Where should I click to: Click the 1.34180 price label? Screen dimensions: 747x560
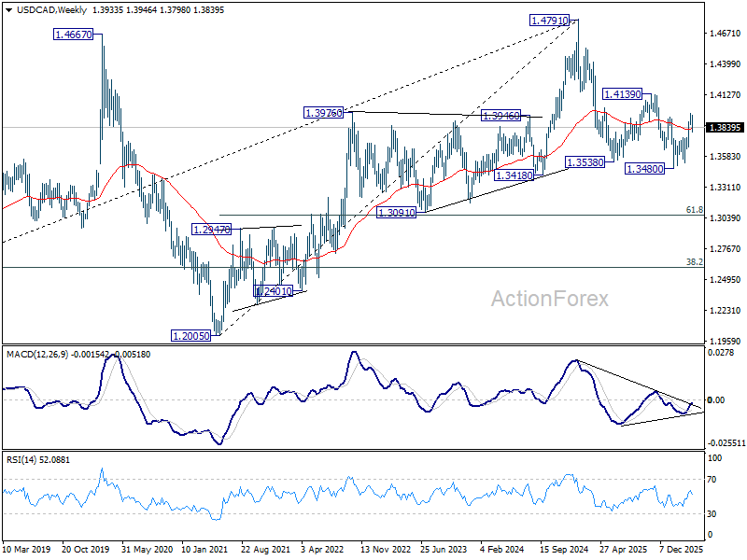[x=514, y=175]
